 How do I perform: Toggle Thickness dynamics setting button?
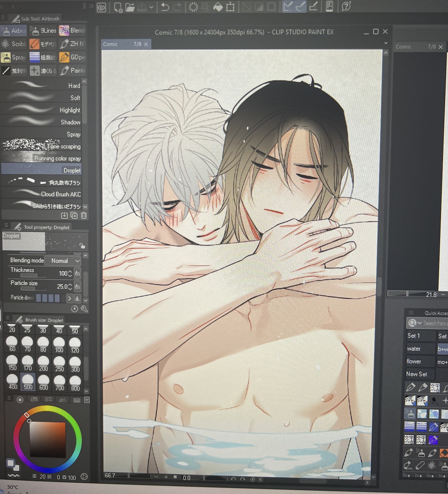[x=78, y=273]
